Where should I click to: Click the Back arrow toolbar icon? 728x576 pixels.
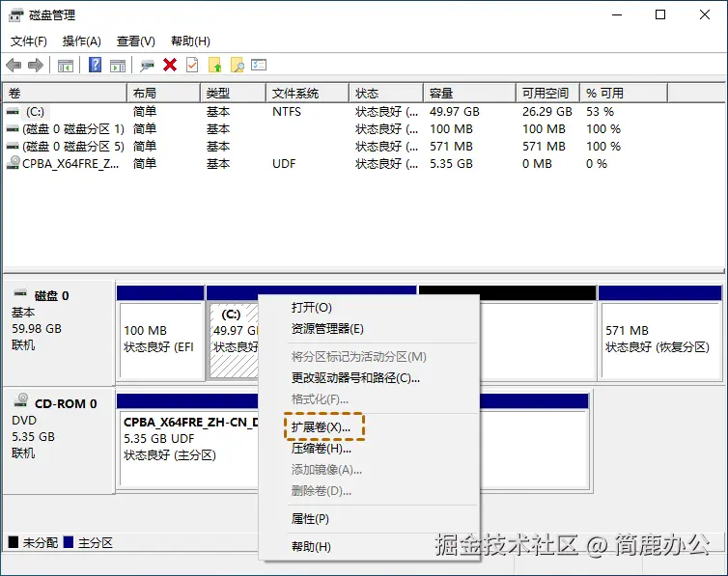(x=14, y=65)
